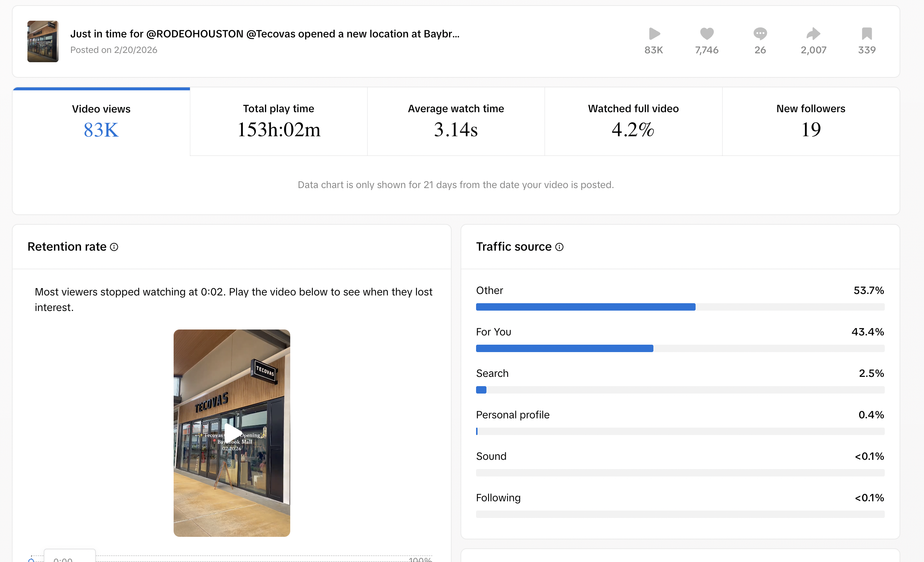
Task: Click the share arrow icon above 2,007
Action: click(x=813, y=34)
